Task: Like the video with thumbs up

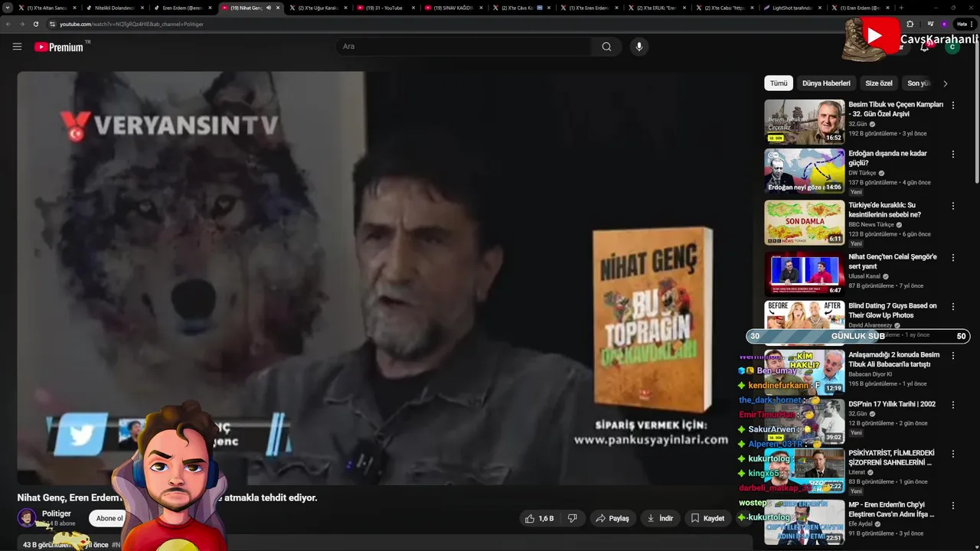Action: (x=539, y=518)
